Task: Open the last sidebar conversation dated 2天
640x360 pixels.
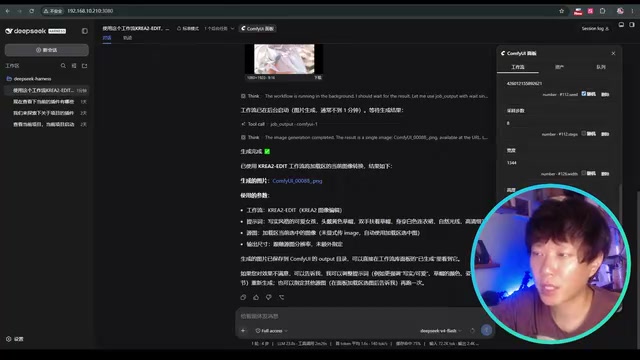Action: tap(47, 124)
